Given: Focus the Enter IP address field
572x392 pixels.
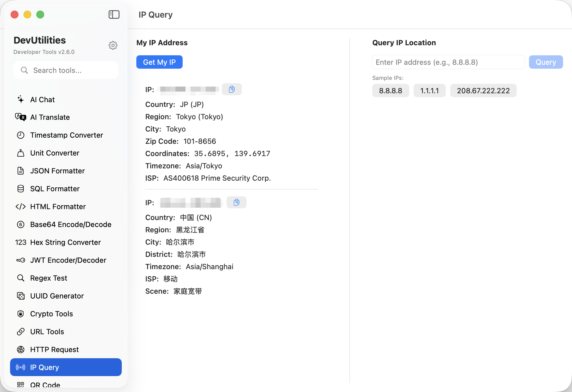Looking at the screenshot, I should (x=448, y=62).
